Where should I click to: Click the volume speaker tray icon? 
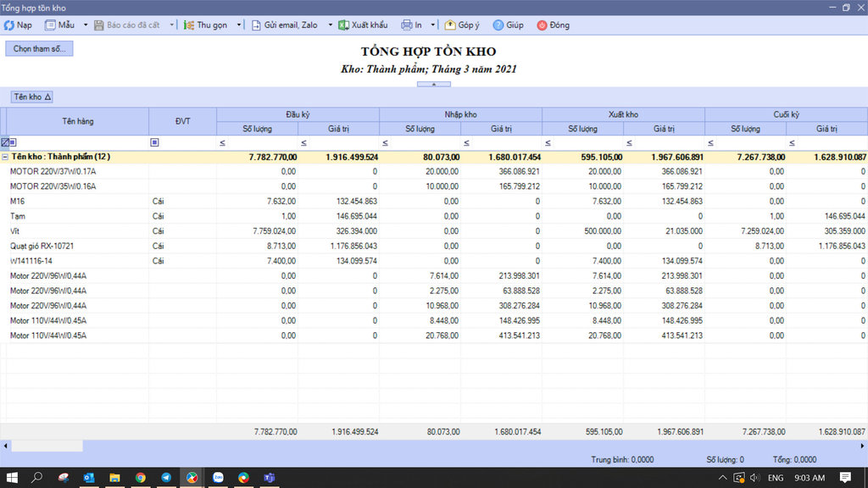pyautogui.click(x=754, y=478)
